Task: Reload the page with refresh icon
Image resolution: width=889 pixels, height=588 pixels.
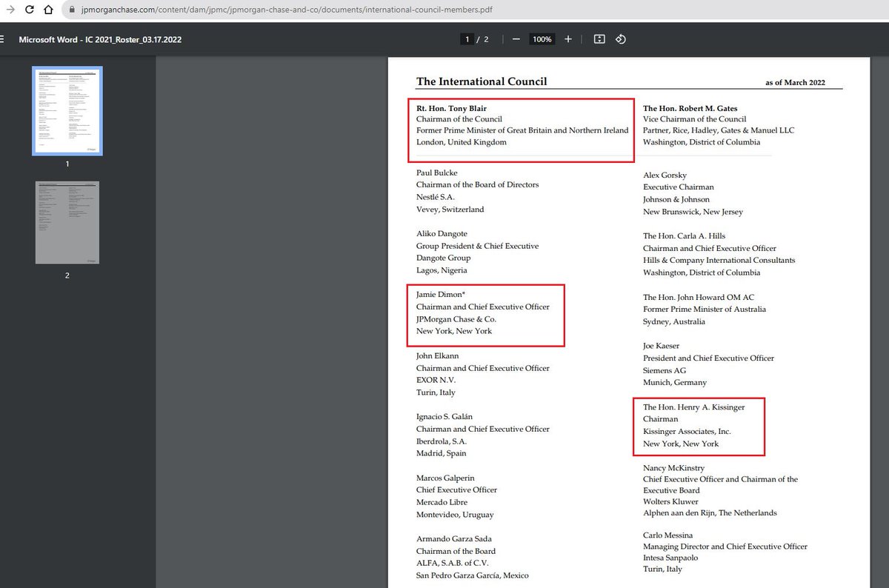Action: (x=29, y=10)
